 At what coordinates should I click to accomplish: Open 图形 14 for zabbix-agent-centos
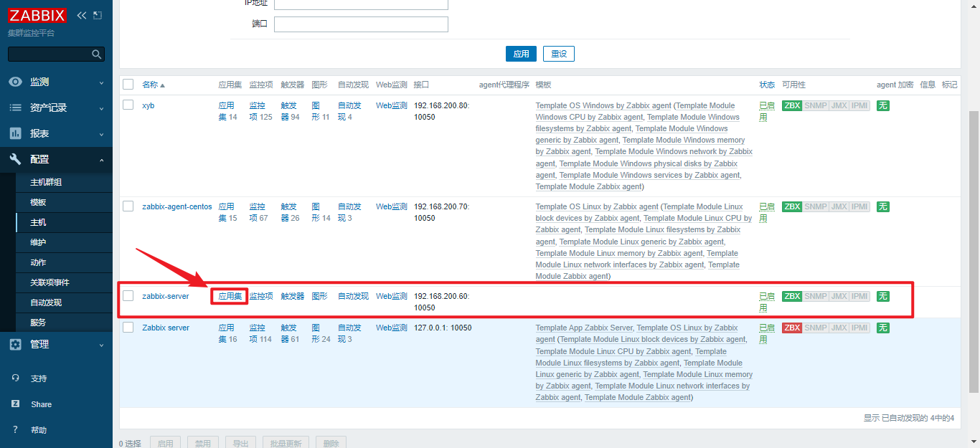click(x=321, y=212)
